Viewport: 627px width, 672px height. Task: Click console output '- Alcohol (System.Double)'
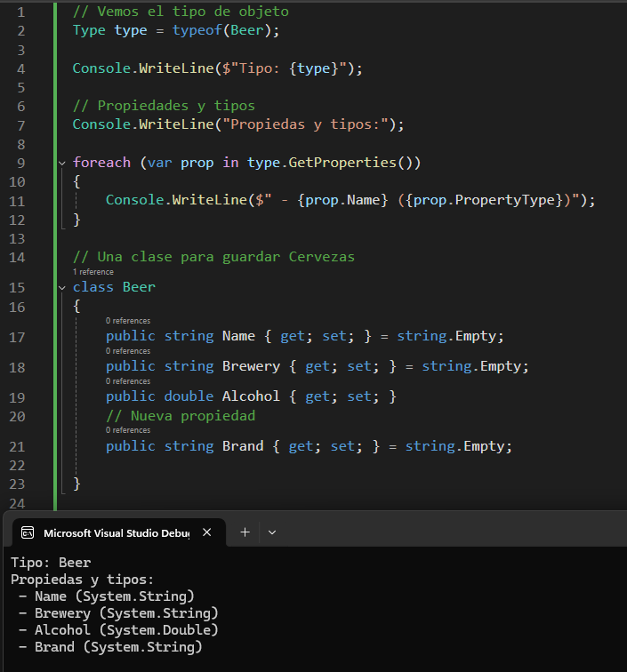[118, 630]
